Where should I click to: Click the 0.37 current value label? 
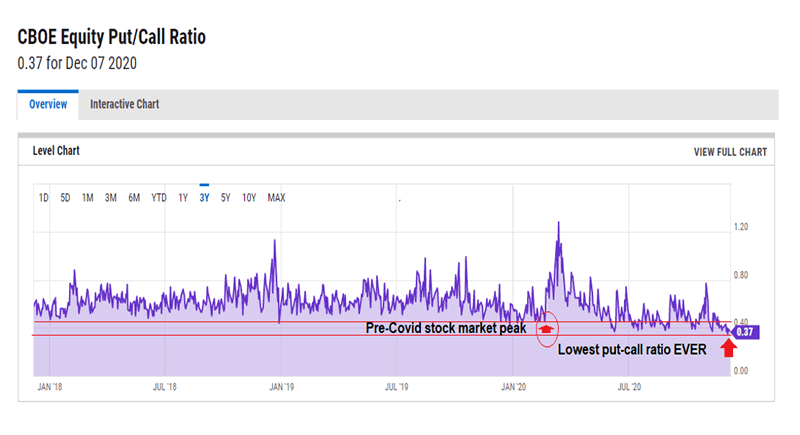click(x=746, y=332)
